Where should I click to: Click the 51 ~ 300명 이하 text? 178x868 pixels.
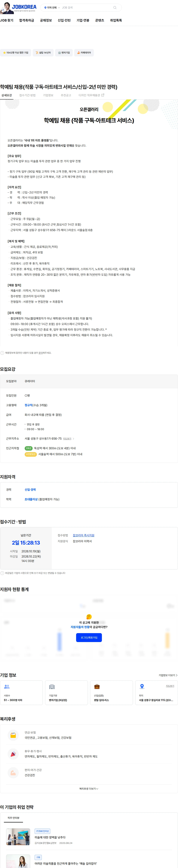13,700
